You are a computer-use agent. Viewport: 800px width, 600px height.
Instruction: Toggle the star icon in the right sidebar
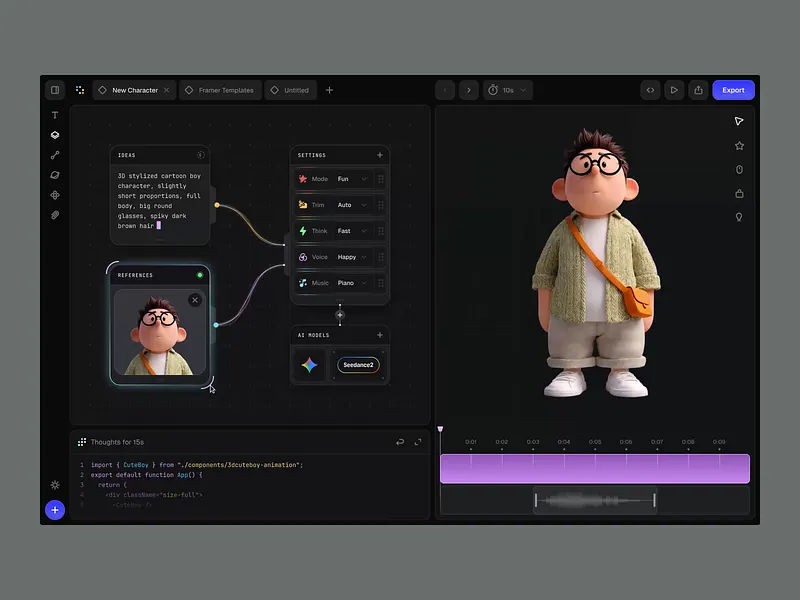coord(739,145)
